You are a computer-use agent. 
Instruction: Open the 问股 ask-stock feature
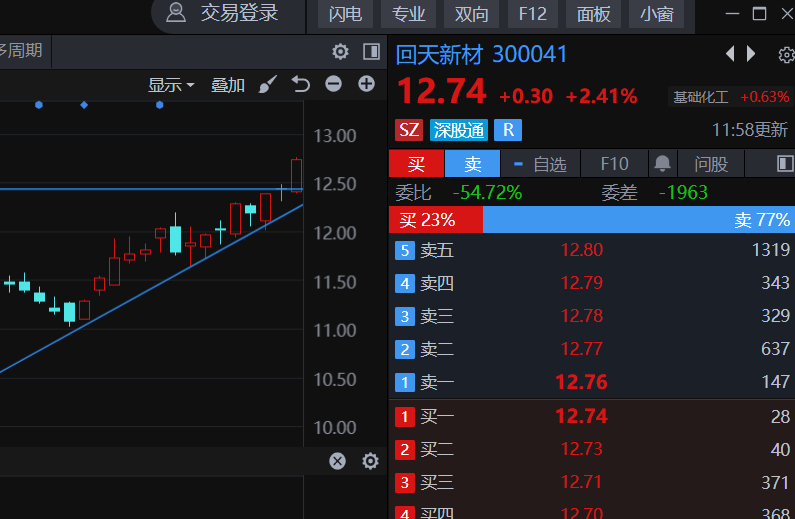coord(711,164)
